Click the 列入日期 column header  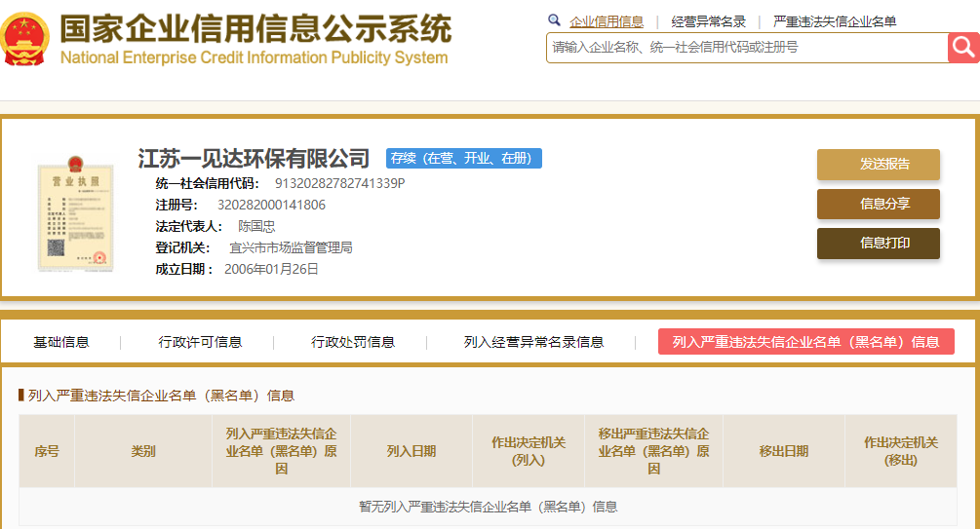point(412,451)
